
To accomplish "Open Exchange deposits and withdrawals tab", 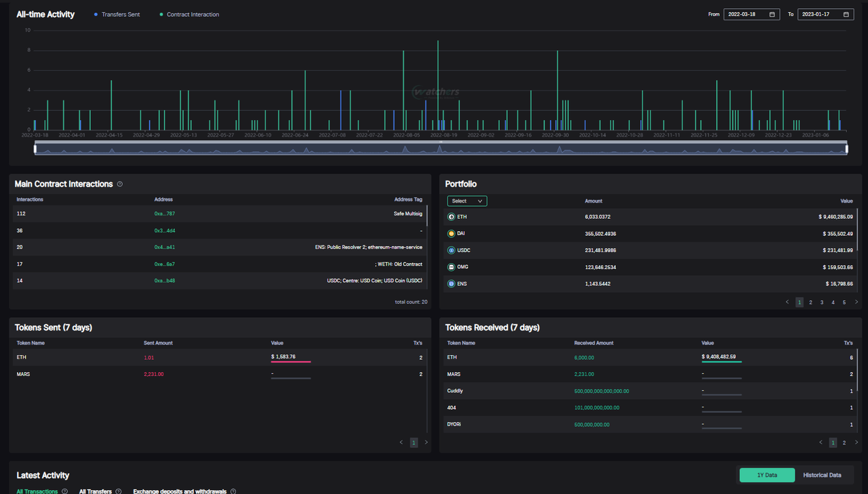I will tap(180, 491).
